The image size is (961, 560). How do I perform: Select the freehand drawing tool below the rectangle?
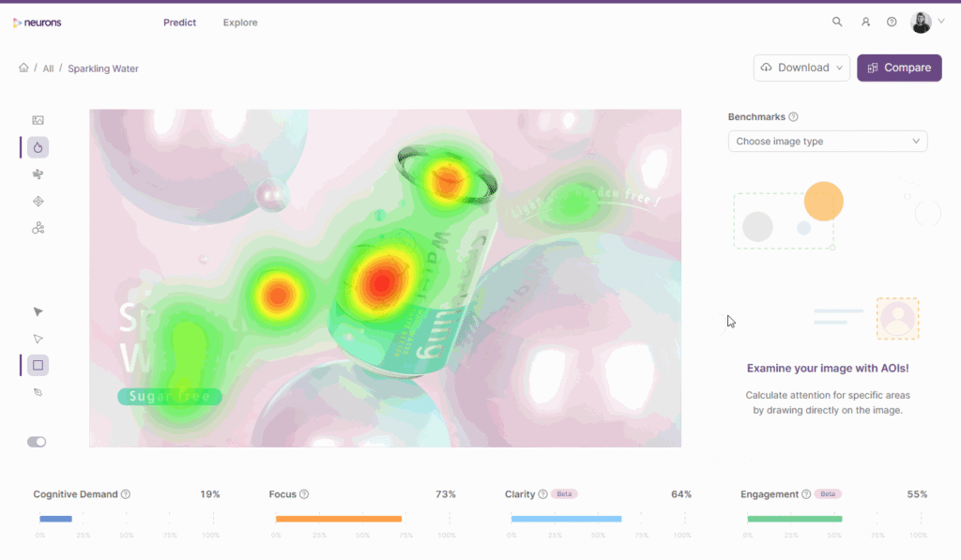click(37, 391)
